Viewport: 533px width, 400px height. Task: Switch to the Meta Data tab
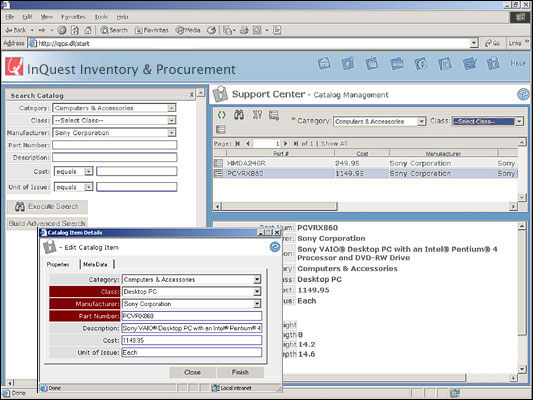95,264
